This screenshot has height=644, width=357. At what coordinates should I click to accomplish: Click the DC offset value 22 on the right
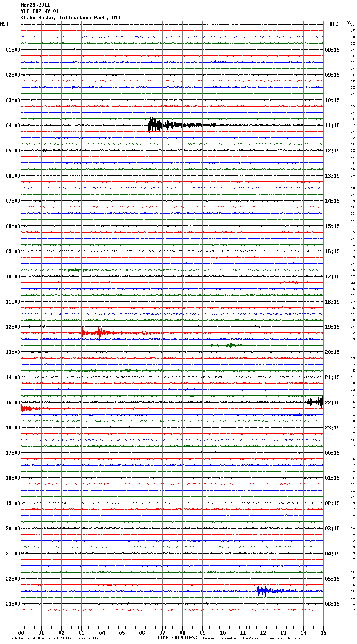tap(353, 283)
